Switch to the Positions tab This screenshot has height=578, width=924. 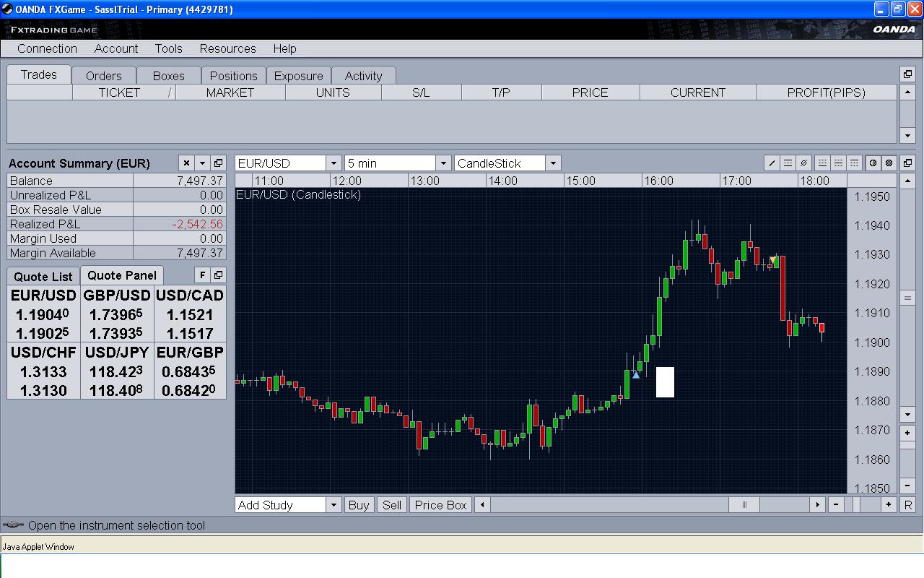(x=233, y=76)
